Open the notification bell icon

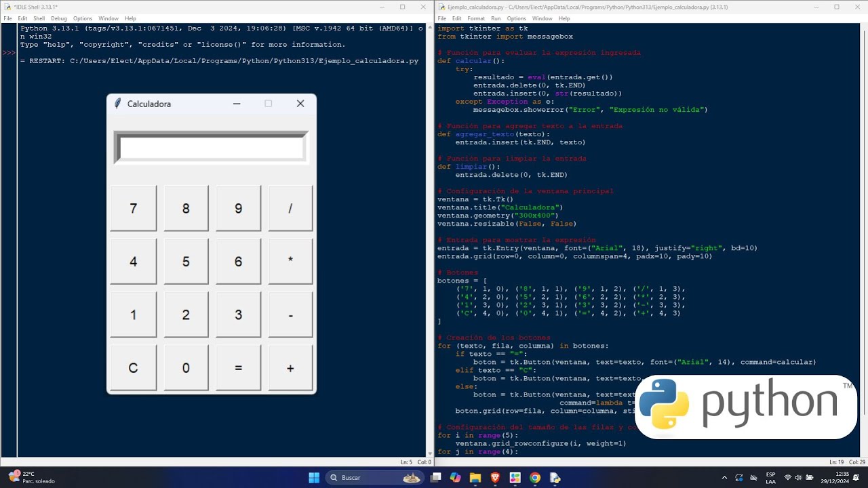[857, 478]
